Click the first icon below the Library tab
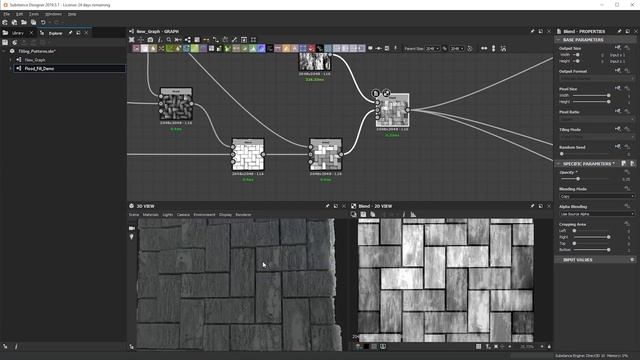 pyautogui.click(x=5, y=42)
